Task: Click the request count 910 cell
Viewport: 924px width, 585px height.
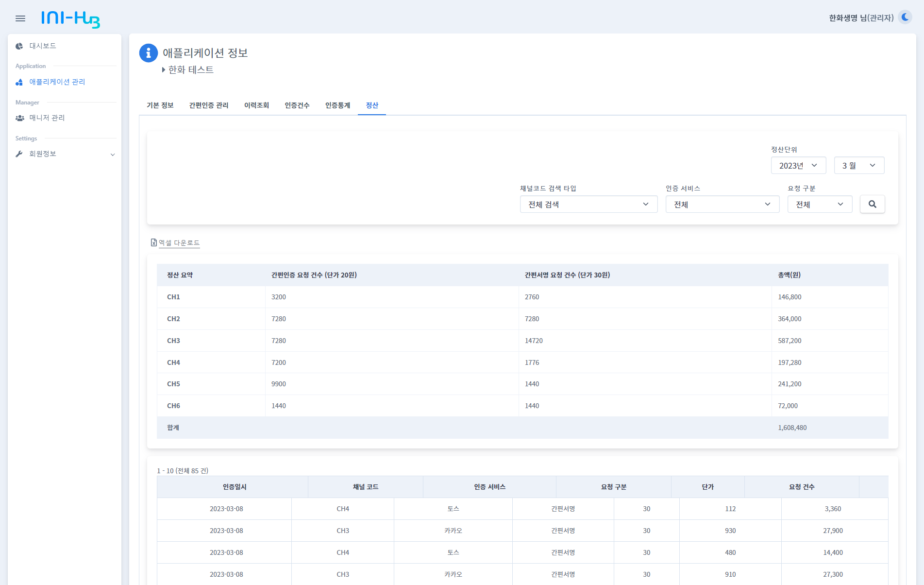Action: (x=730, y=574)
